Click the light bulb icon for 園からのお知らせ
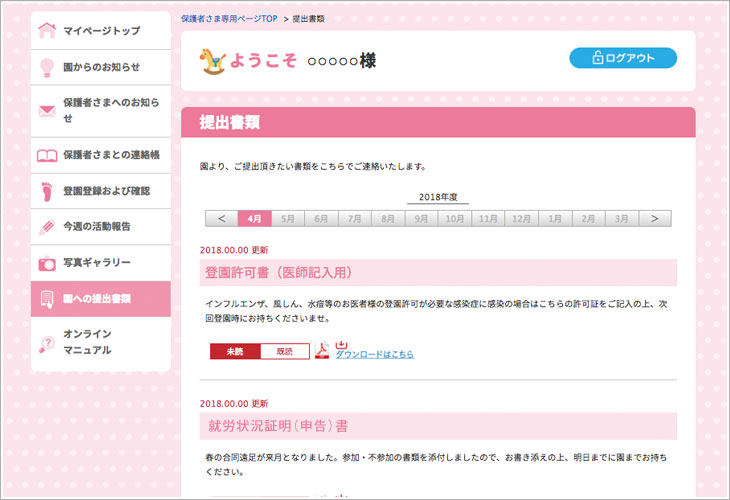 coord(47,68)
